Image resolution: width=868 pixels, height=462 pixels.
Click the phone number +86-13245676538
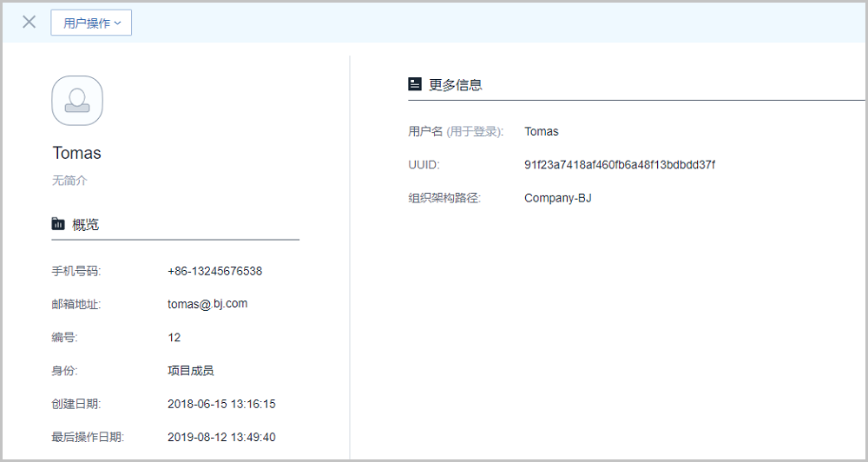coord(214,271)
